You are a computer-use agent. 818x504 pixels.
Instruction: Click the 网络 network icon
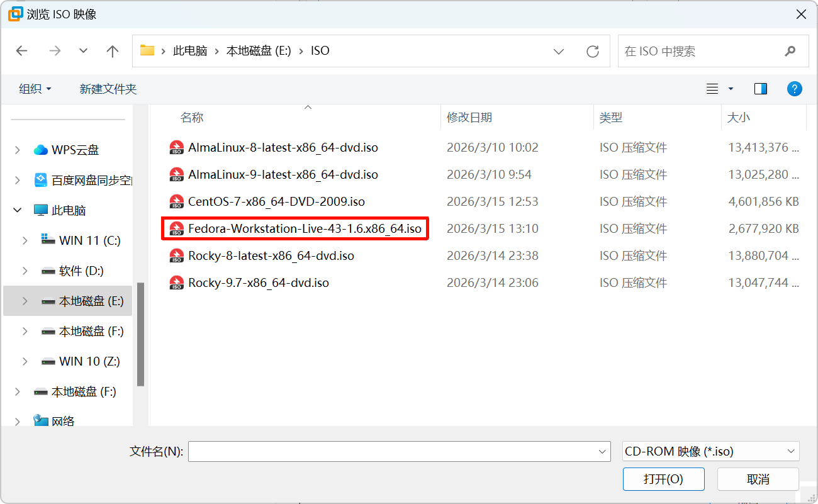click(41, 421)
